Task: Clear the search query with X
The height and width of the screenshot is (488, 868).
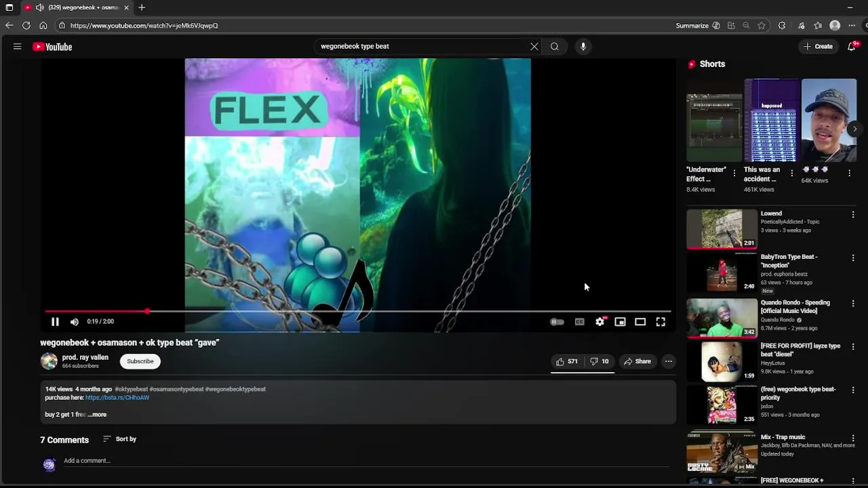Action: 534,47
